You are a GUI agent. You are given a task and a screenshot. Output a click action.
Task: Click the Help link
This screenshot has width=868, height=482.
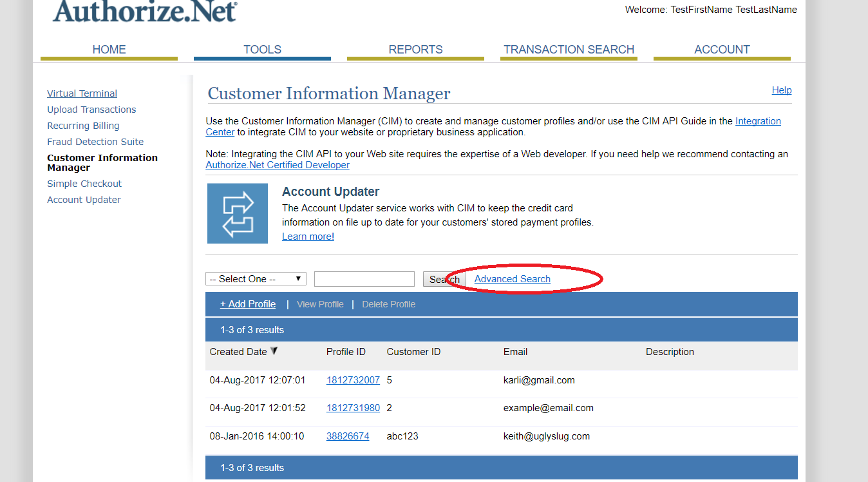click(782, 90)
